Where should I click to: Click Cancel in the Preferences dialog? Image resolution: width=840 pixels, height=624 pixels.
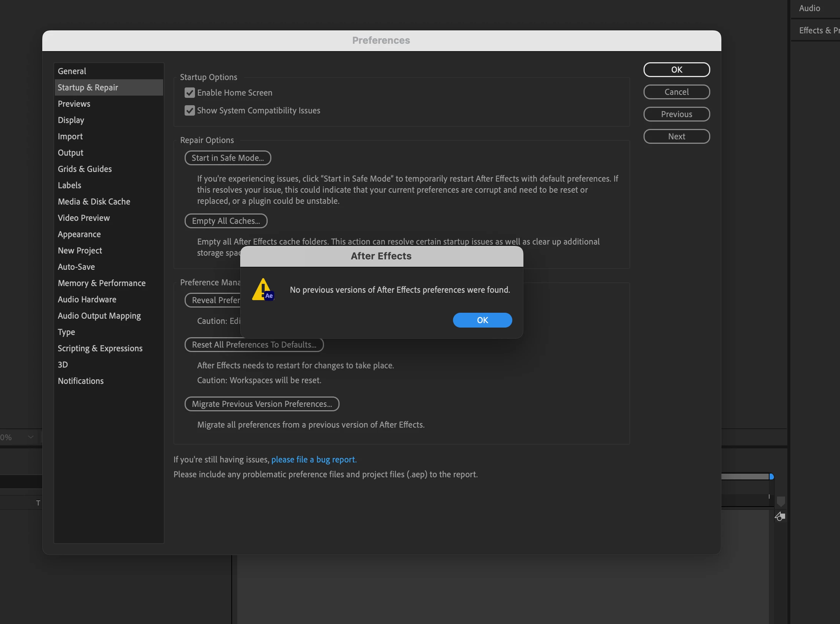coord(676,92)
